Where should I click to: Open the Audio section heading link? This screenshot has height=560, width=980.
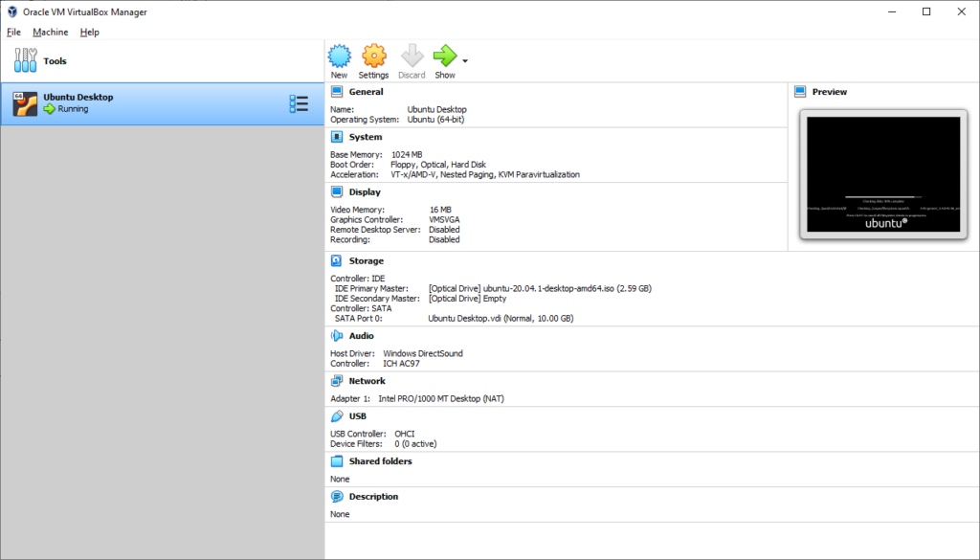tap(361, 336)
